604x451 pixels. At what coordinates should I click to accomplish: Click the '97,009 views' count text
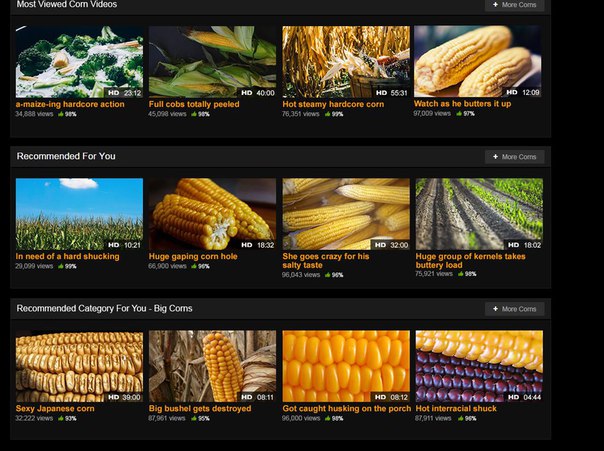[x=432, y=113]
